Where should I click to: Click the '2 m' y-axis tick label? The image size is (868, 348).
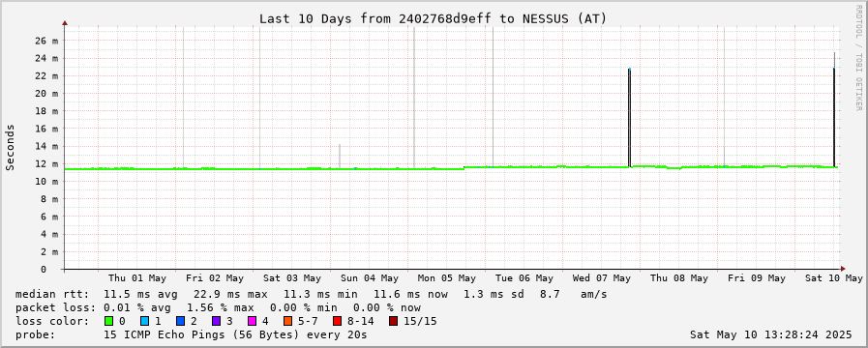point(49,251)
